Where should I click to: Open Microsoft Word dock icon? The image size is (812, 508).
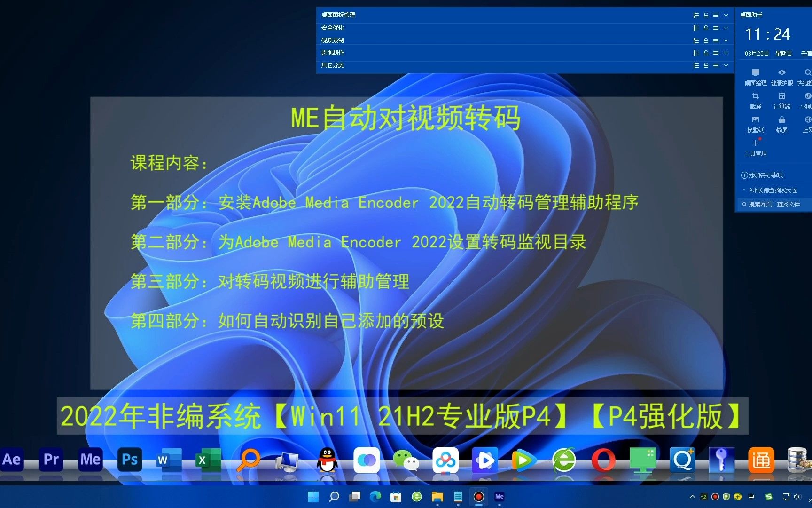point(169,460)
